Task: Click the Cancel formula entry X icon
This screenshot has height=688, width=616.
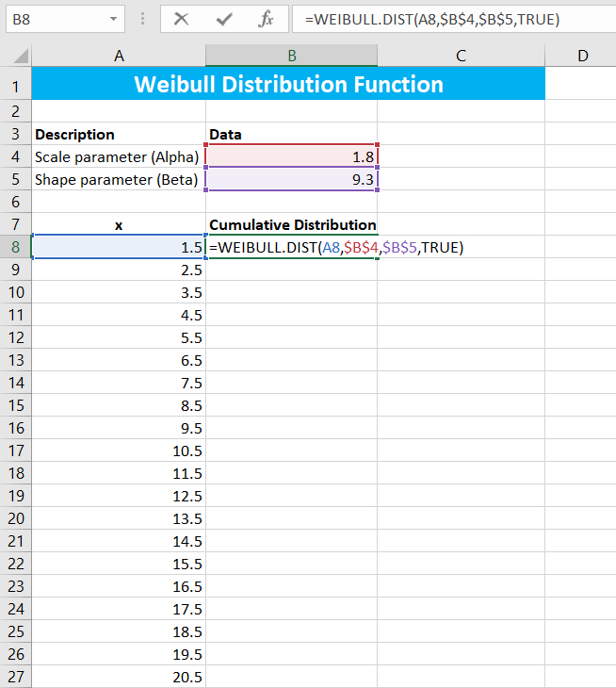Action: [182, 19]
